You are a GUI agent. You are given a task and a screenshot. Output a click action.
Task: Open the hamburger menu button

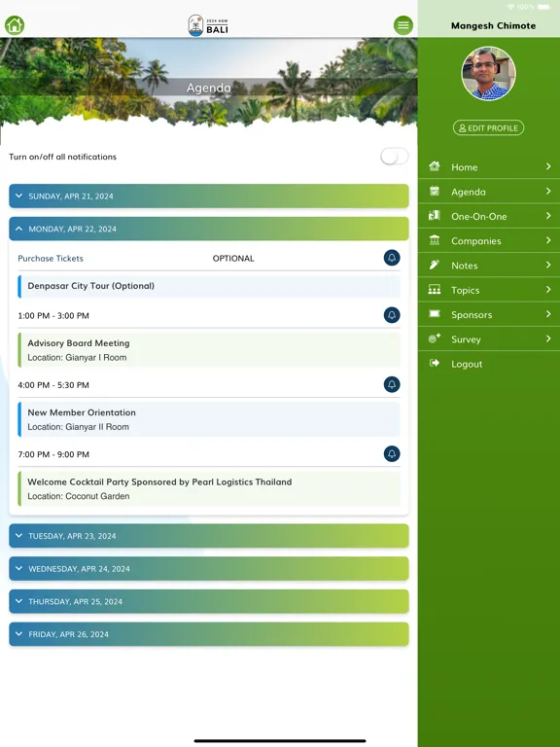click(402, 25)
